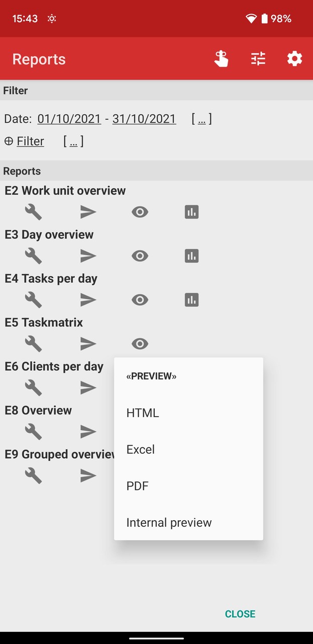This screenshot has width=313, height=644.
Task: Open the Filter link with the plus sign
Action: [x=24, y=141]
